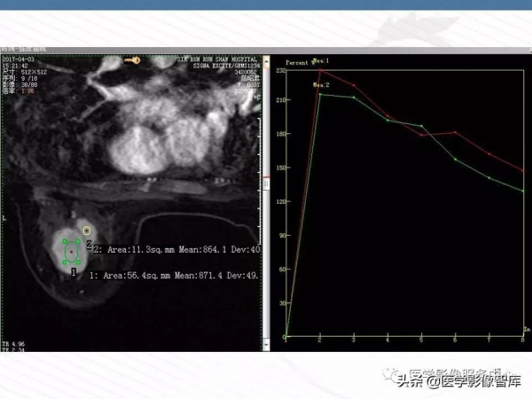532x399 pixels.
Task: Click the Mea:2 green curve legend label
Action: 321,84
